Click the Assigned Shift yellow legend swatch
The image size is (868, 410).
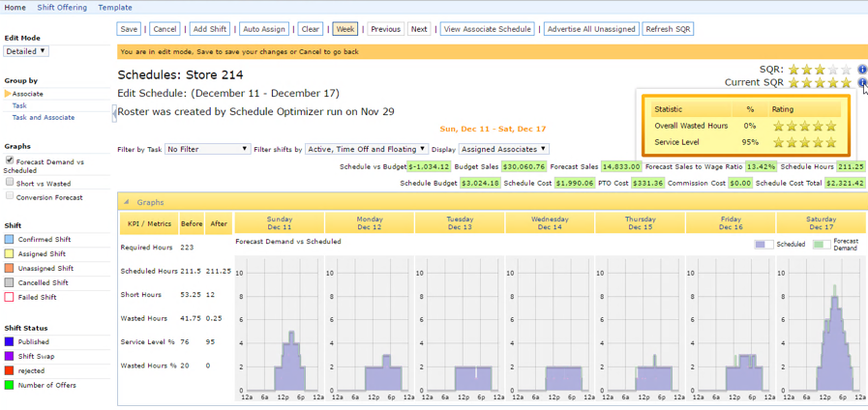(9, 254)
